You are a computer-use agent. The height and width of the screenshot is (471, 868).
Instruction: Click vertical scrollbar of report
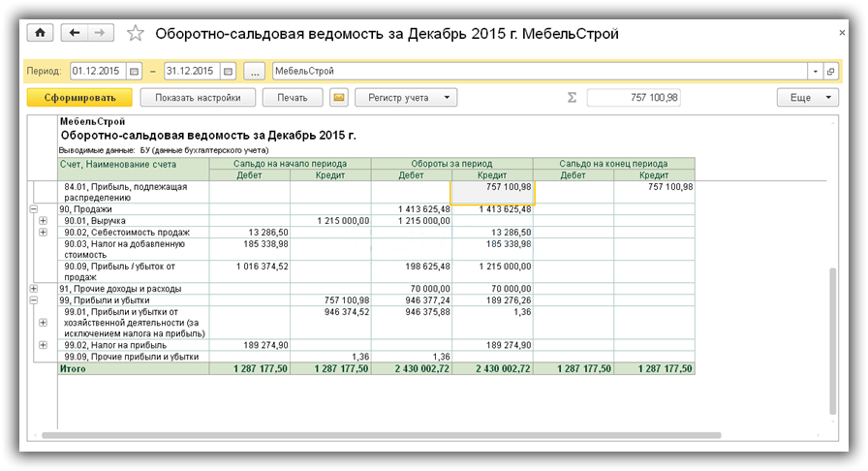(x=832, y=341)
